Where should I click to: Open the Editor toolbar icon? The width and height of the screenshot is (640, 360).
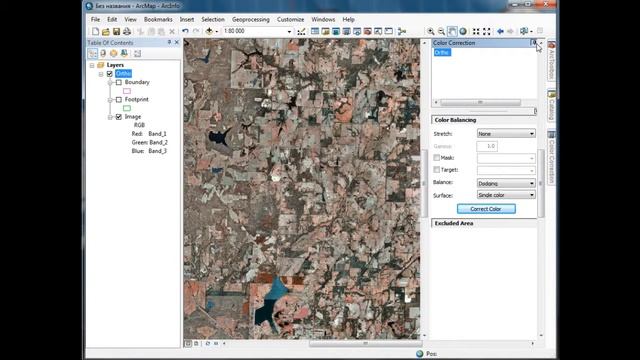tap(301, 31)
